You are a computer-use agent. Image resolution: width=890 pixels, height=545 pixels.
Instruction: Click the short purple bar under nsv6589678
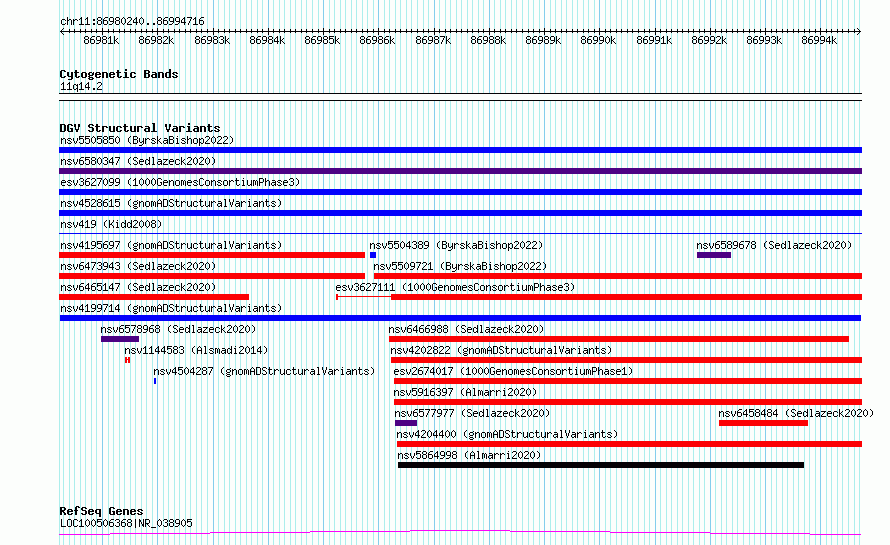[714, 255]
